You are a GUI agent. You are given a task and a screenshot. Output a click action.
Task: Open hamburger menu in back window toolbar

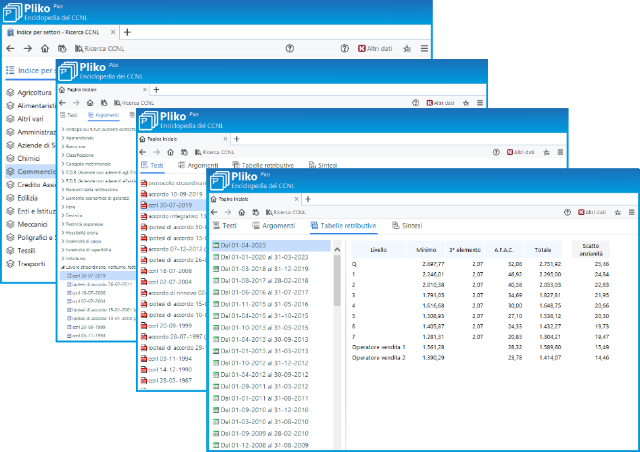click(424, 49)
